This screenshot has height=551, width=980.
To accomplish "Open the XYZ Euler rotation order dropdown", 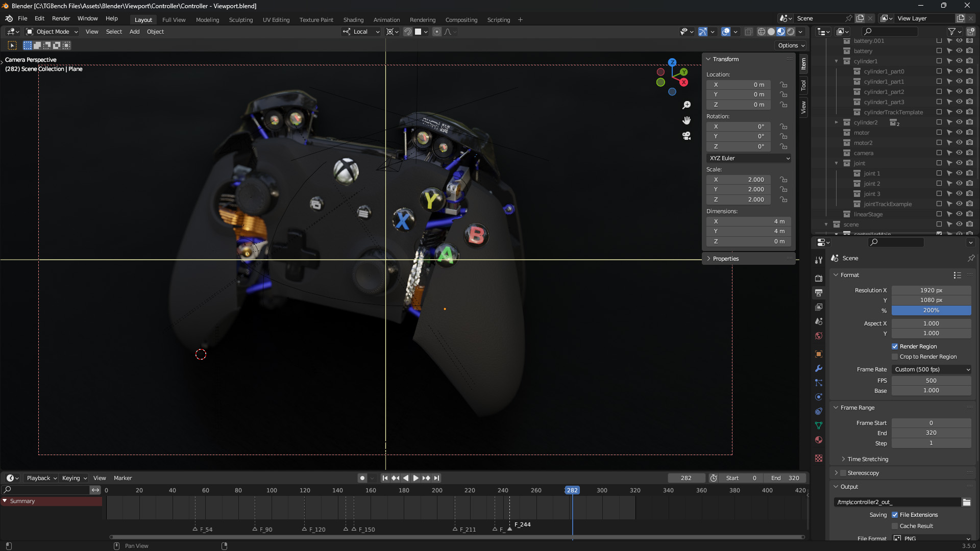I will 749,158.
